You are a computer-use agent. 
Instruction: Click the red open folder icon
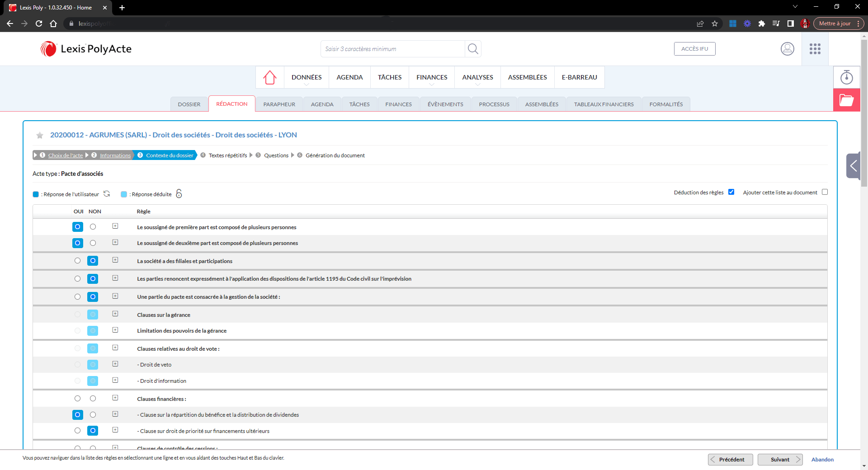(846, 100)
